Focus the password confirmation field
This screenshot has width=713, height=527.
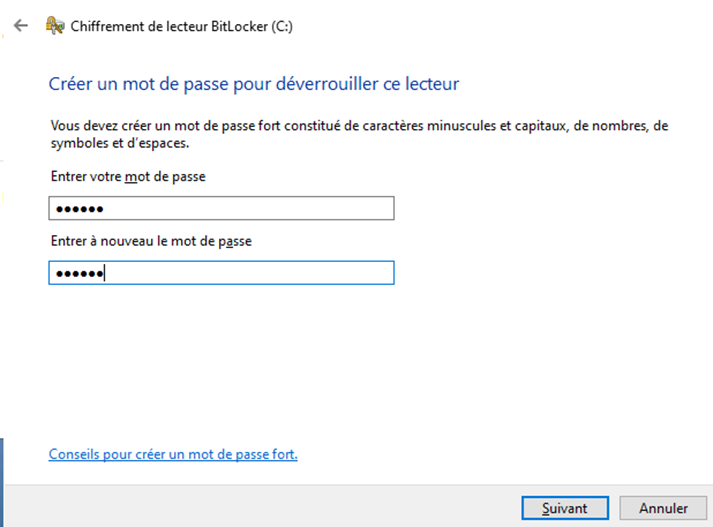coord(221,273)
